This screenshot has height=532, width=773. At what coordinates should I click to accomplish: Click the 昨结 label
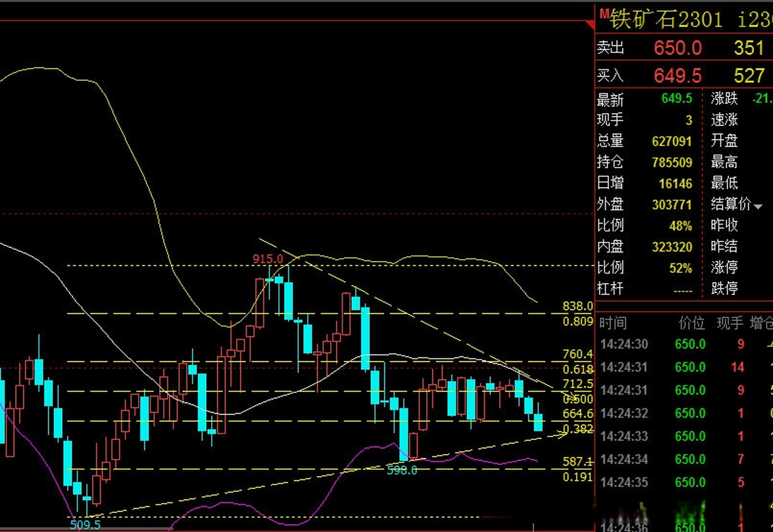pyautogui.click(x=724, y=246)
